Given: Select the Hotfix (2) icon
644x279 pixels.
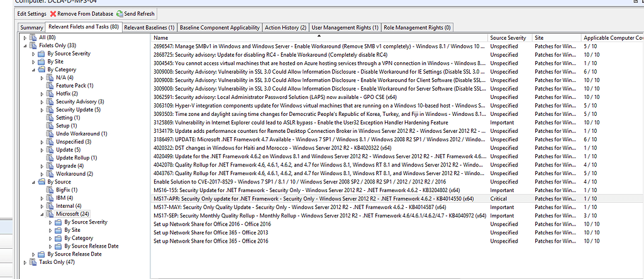Looking at the screenshot, I should click(50, 94).
